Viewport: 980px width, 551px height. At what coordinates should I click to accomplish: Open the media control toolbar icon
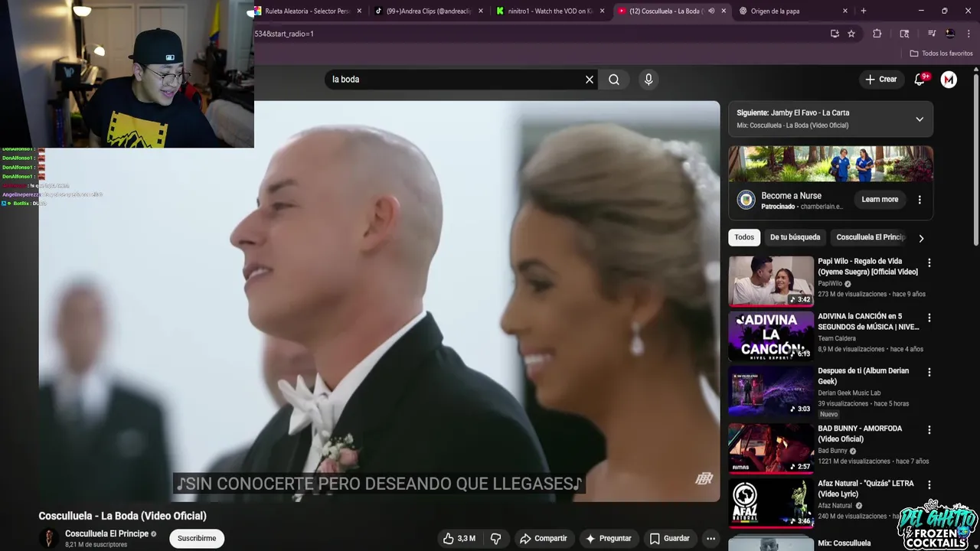pyautogui.click(x=932, y=34)
